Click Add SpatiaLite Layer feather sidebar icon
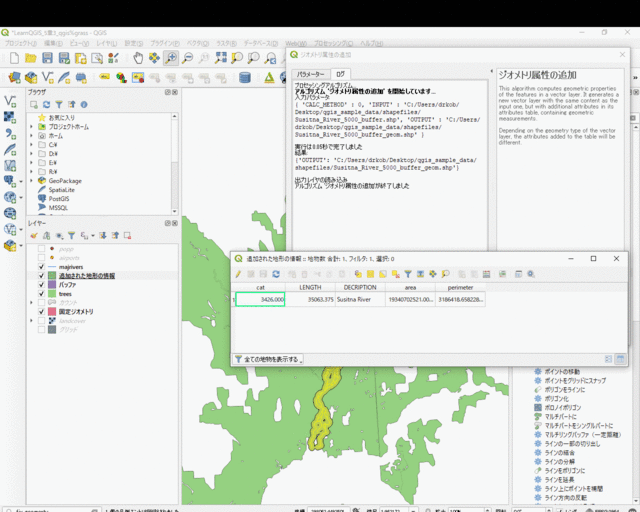This screenshot has height=512, width=640. point(10,149)
